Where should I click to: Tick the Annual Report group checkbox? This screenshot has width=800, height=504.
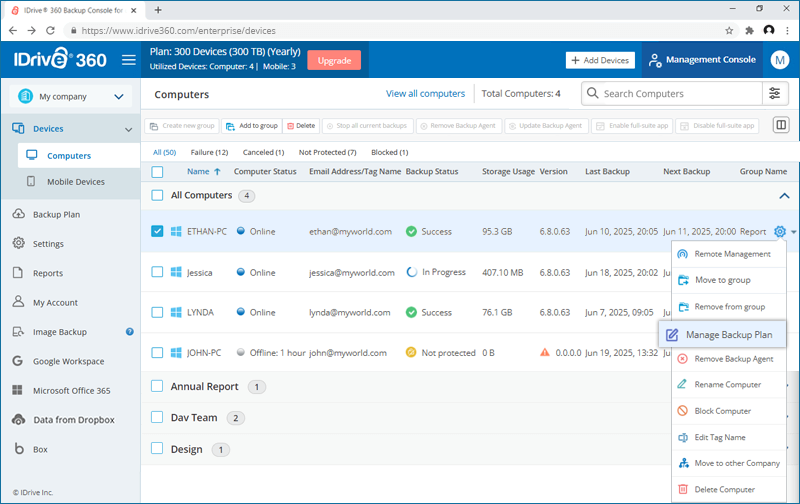click(x=157, y=386)
